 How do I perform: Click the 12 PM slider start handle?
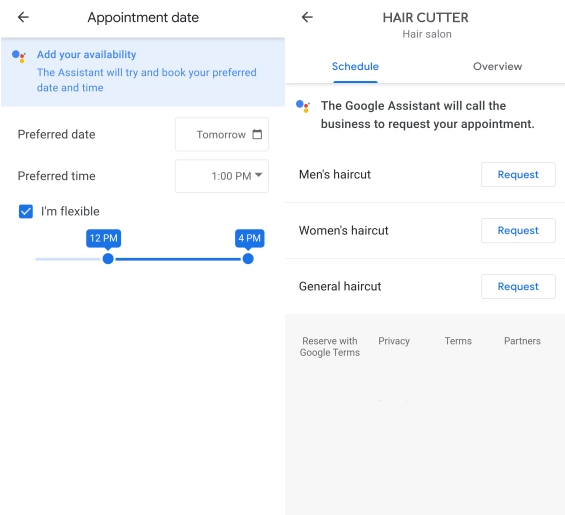[x=108, y=259]
